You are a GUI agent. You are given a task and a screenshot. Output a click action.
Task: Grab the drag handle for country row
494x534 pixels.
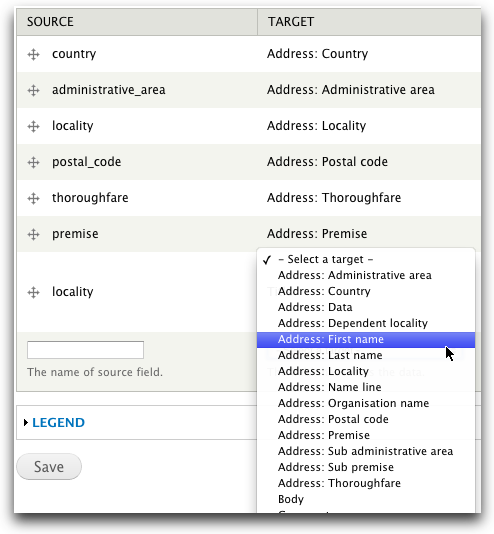click(x=33, y=54)
